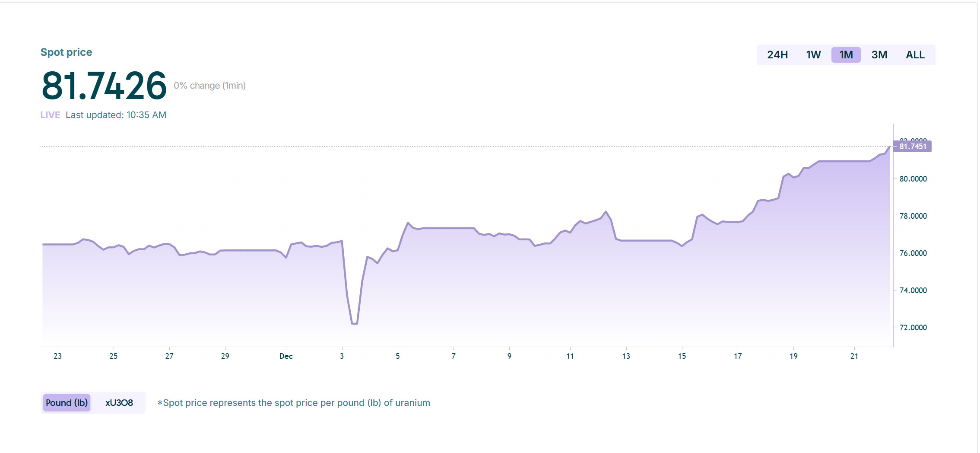Switch chart range to 24H
Viewport: 980px width, 453px height.
pos(777,55)
